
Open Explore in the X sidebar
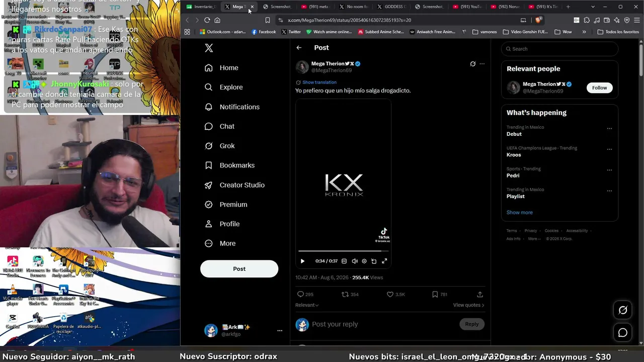(223, 87)
